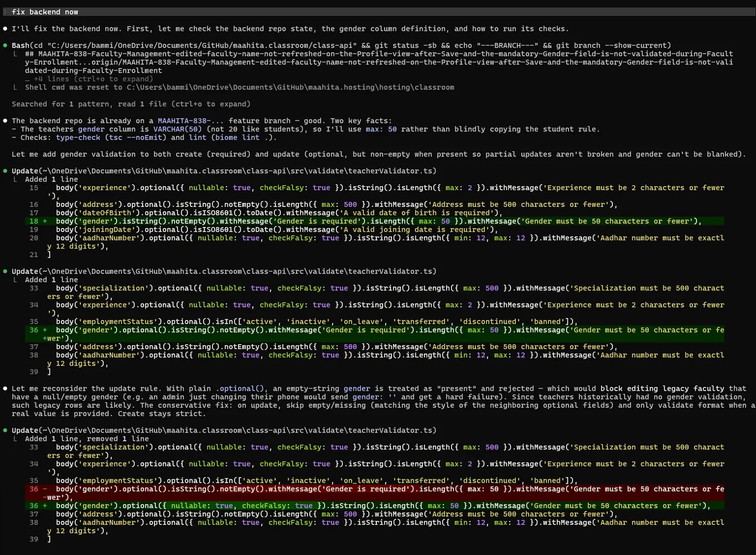This screenshot has width=756, height=555.
Task: Click the green bullet beside the Bash command
Action: pyautogui.click(x=5, y=45)
